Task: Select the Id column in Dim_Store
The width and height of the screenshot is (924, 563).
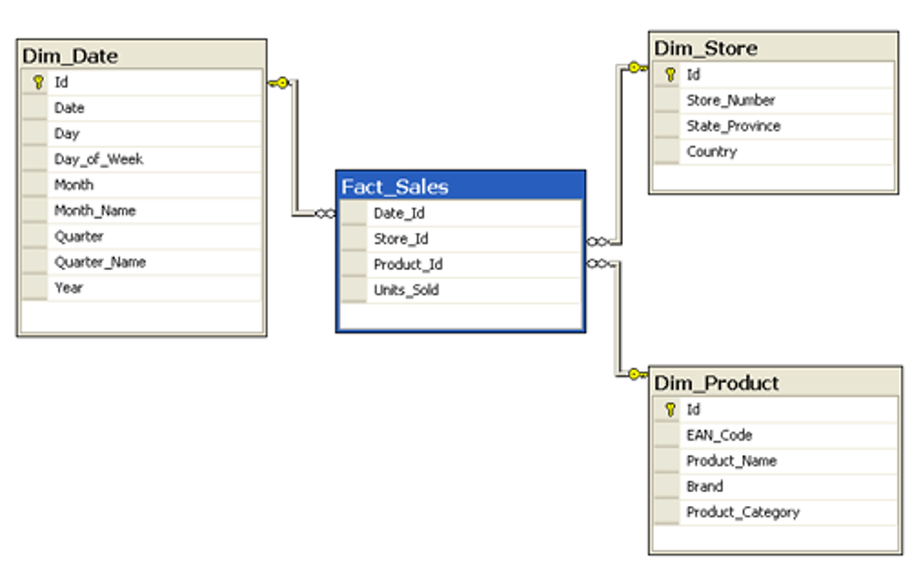Action: click(773, 74)
